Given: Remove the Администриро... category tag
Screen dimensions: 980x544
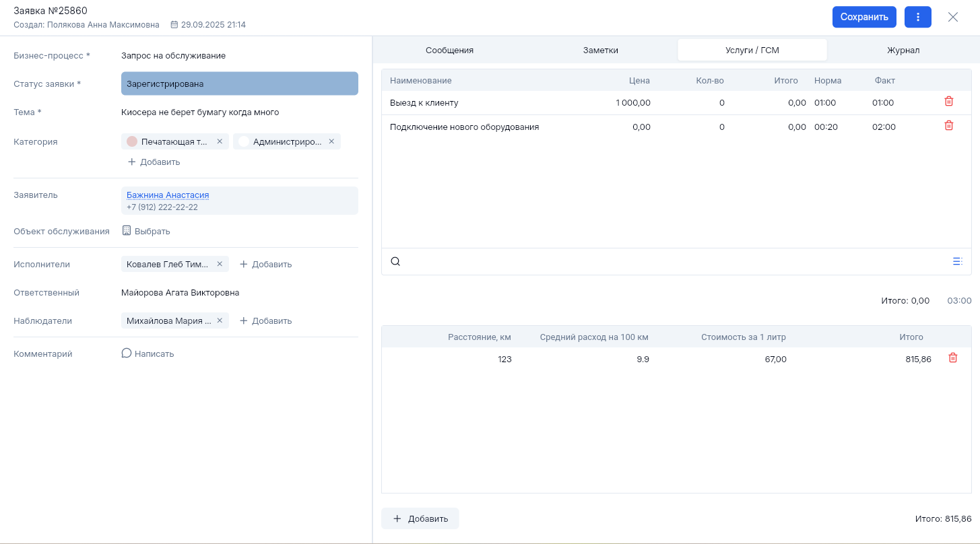Looking at the screenshot, I should point(331,141).
